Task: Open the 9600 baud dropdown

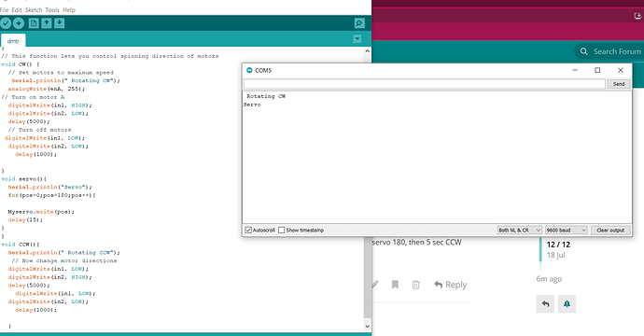Action: pos(566,230)
